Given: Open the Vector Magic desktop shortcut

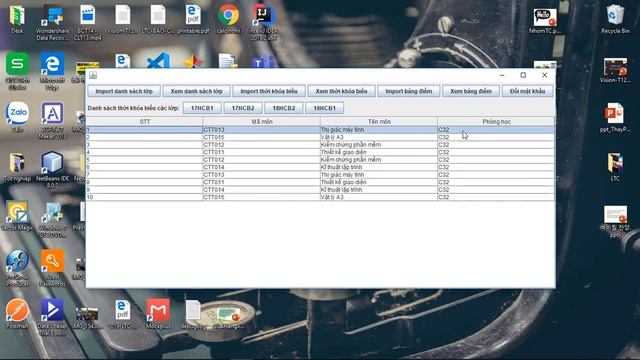Looking at the screenshot, I should coord(17,216).
